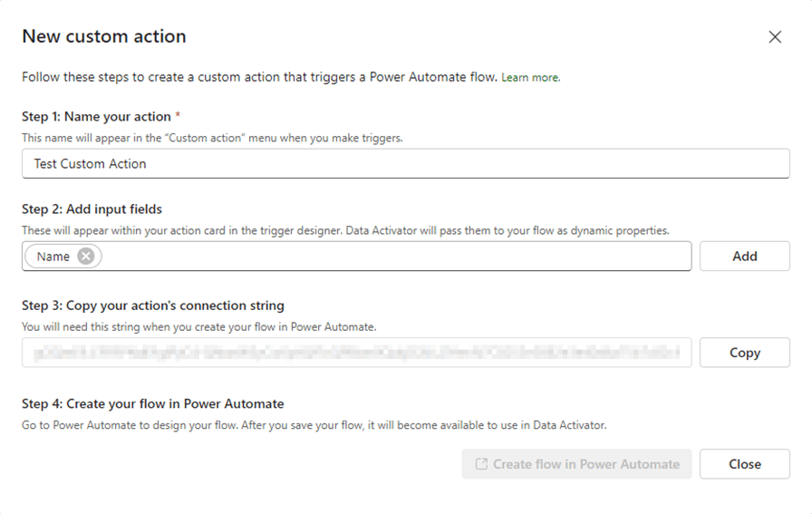Click the red required asterisk marker

coord(178,116)
